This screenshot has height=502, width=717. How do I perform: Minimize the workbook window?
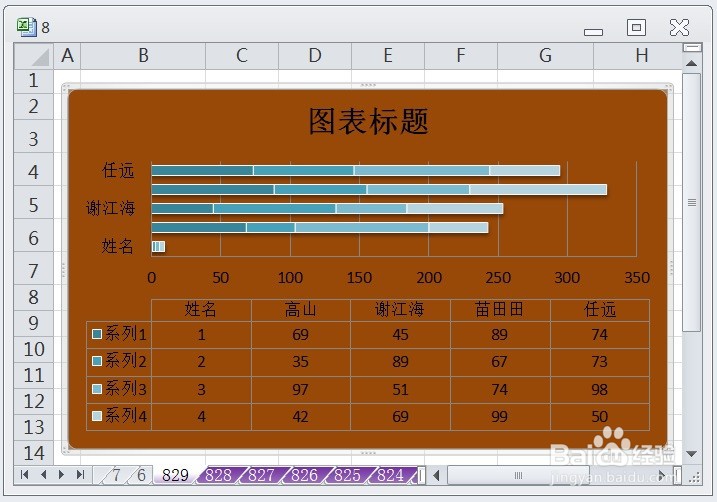click(x=593, y=32)
